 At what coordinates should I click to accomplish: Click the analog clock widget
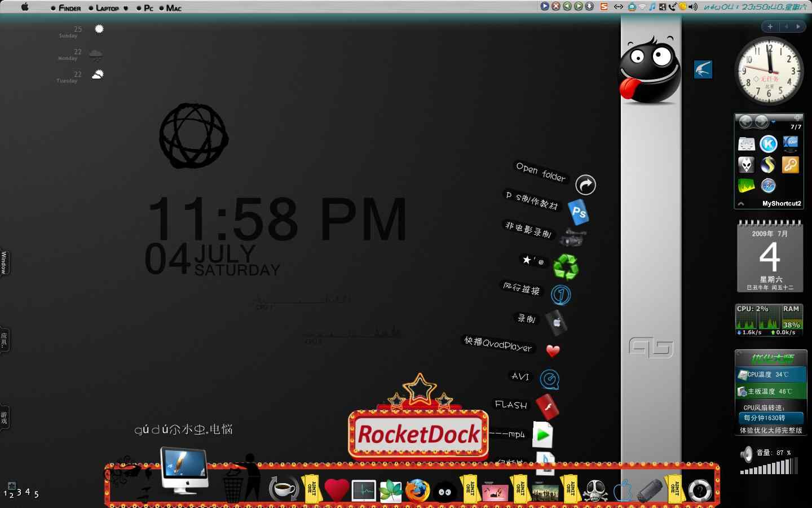pyautogui.click(x=770, y=71)
